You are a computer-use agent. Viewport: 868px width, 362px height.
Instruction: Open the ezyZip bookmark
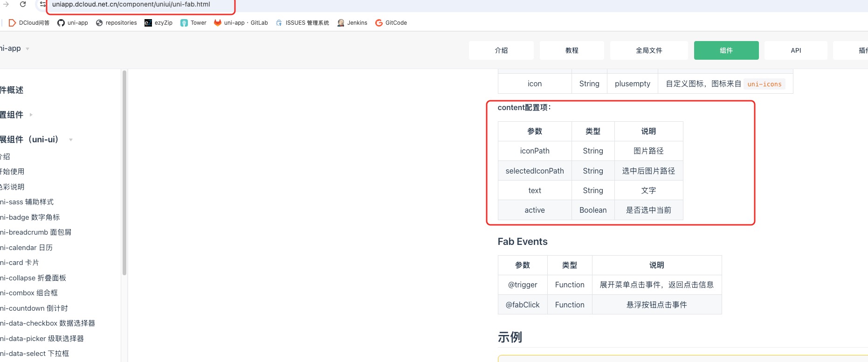pyautogui.click(x=158, y=23)
